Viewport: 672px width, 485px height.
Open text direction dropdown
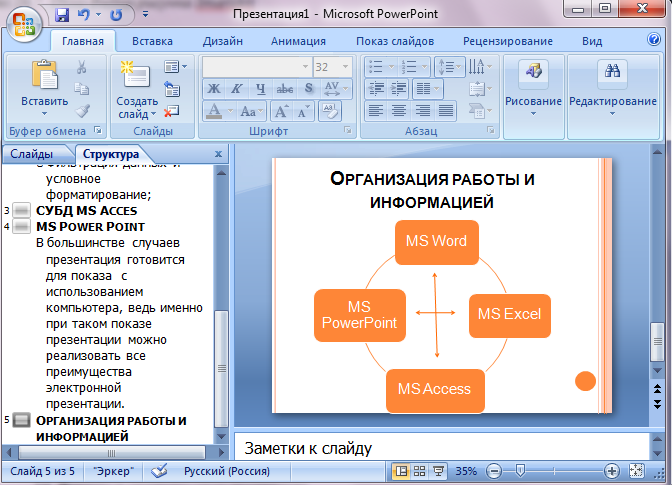pyautogui.click(x=480, y=67)
